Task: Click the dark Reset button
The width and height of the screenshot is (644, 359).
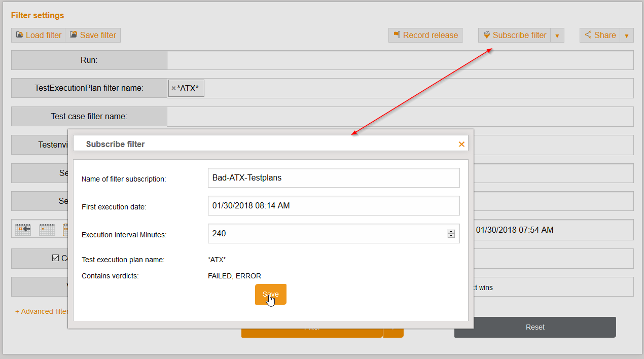Action: 535,327
